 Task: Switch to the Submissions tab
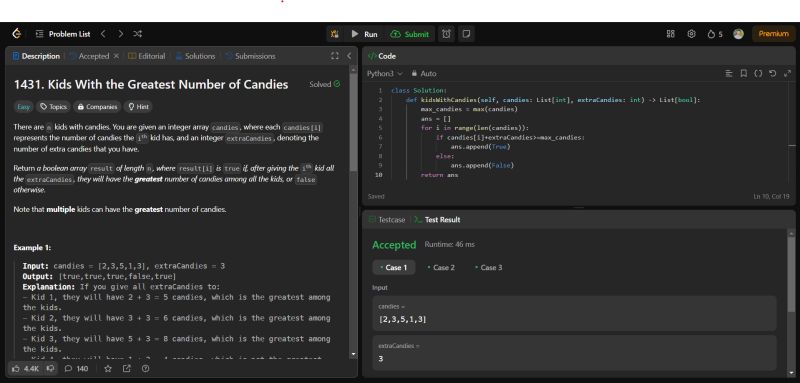(250, 56)
